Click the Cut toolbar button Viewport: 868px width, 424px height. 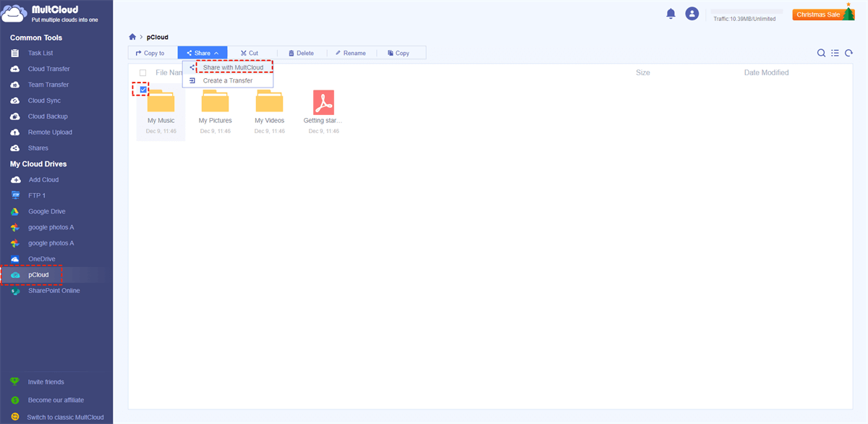point(249,53)
